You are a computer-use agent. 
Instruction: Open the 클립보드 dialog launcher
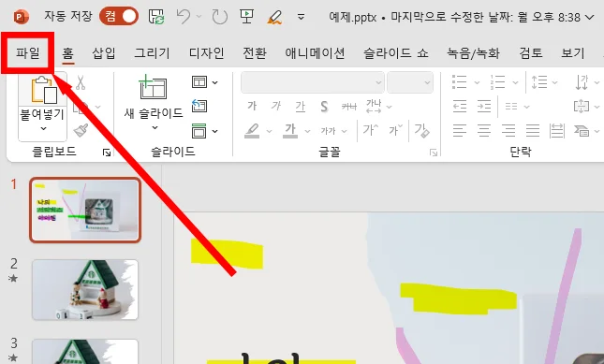coord(107,153)
